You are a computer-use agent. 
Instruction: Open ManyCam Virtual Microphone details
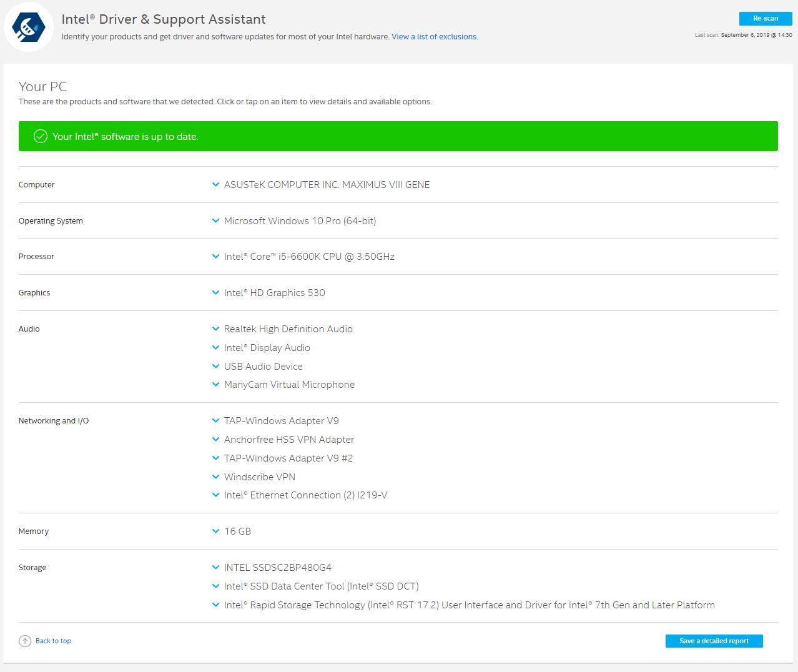click(289, 385)
